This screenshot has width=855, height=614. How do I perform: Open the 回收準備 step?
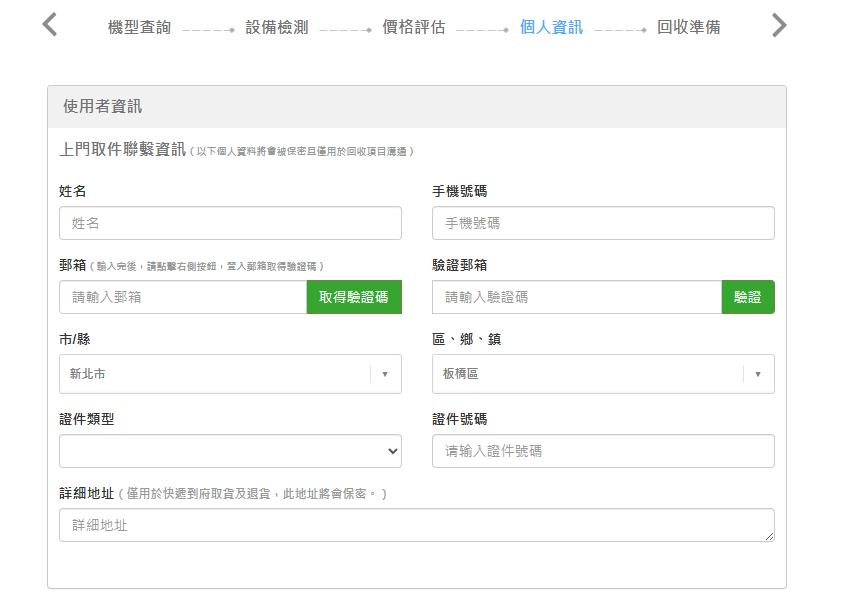tap(689, 27)
